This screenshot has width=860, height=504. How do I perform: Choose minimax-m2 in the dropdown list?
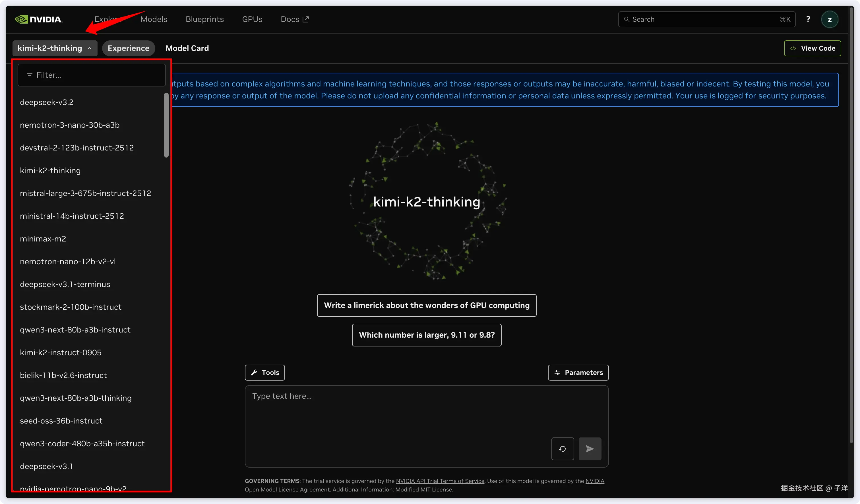click(x=43, y=239)
